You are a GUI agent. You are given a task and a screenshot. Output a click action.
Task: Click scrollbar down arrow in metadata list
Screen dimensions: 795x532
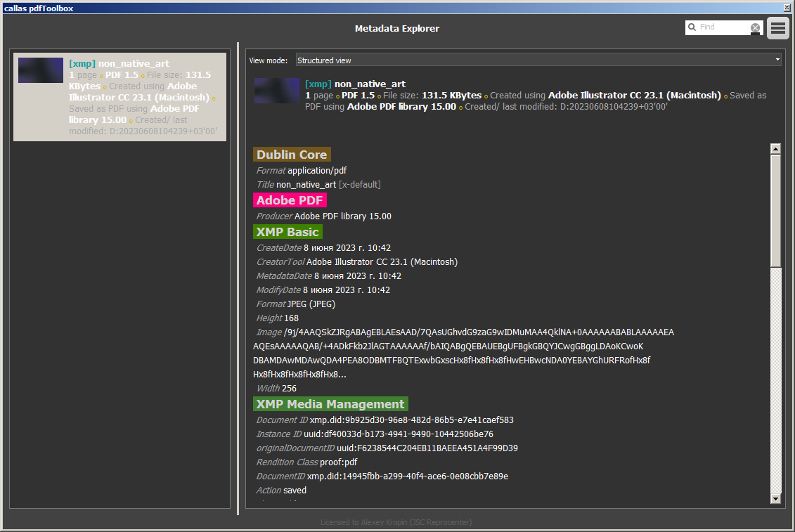tap(775, 498)
